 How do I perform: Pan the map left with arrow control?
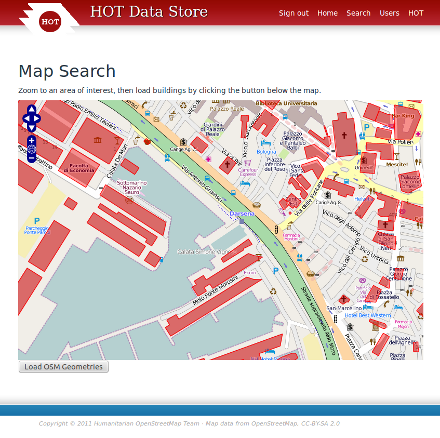coord(26,118)
